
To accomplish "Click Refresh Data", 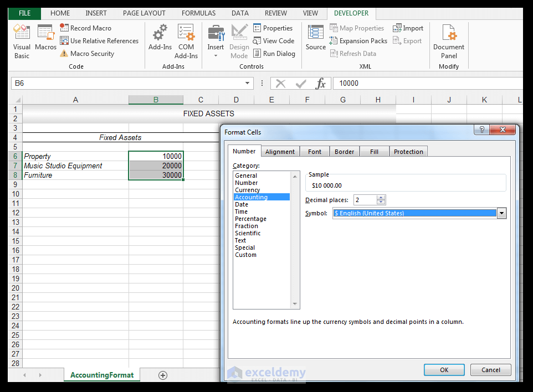I will point(353,54).
